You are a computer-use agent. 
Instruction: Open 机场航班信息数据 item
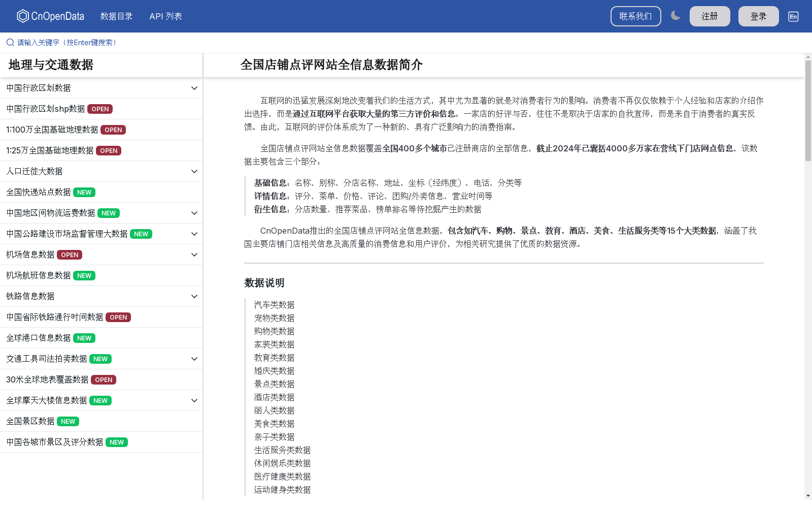point(101,275)
